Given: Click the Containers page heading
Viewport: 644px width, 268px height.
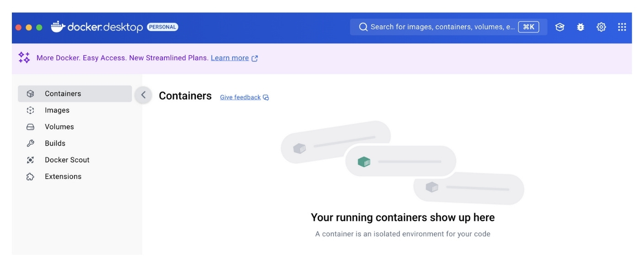Looking at the screenshot, I should (x=185, y=96).
